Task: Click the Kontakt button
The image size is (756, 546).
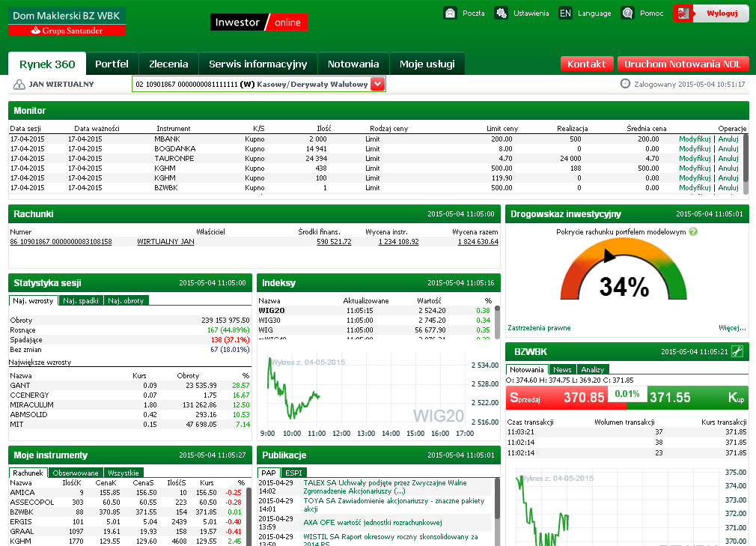Action: [587, 64]
